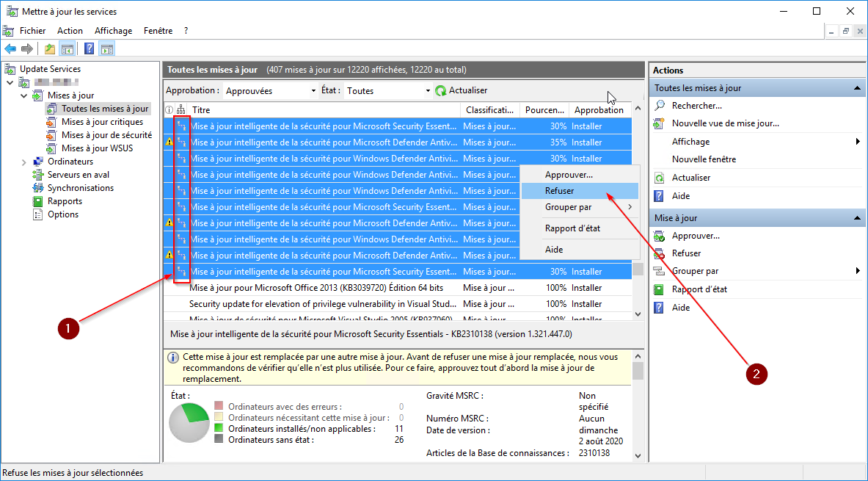868x481 pixels.
Task: Click the green Actualiser icon beside the filters
Action: (441, 90)
